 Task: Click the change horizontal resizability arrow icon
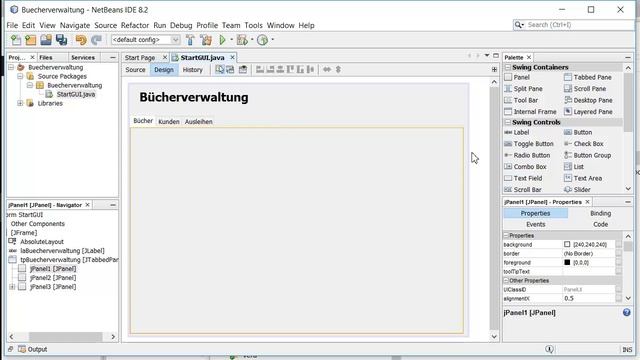coord(327,69)
